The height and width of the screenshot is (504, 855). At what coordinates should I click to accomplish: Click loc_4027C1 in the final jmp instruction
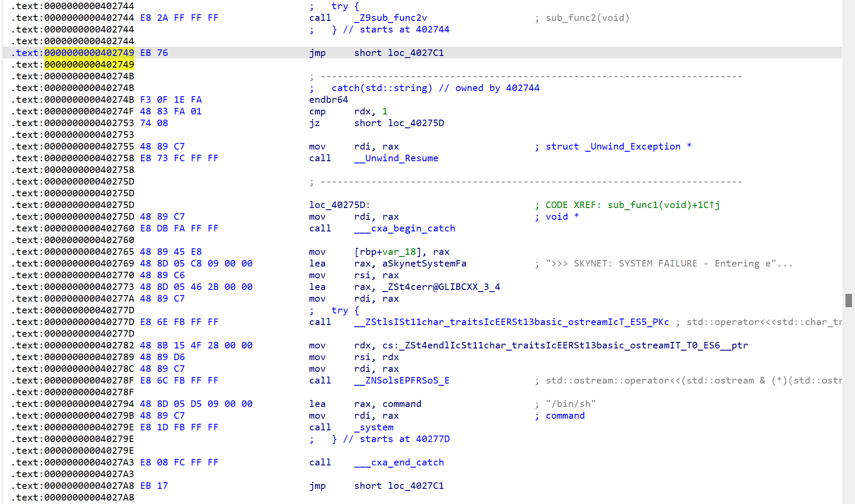(x=416, y=486)
